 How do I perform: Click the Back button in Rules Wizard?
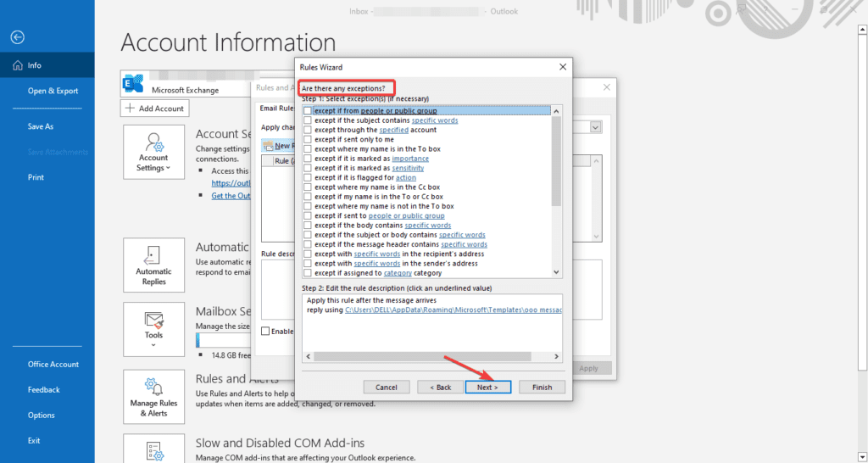[441, 388]
